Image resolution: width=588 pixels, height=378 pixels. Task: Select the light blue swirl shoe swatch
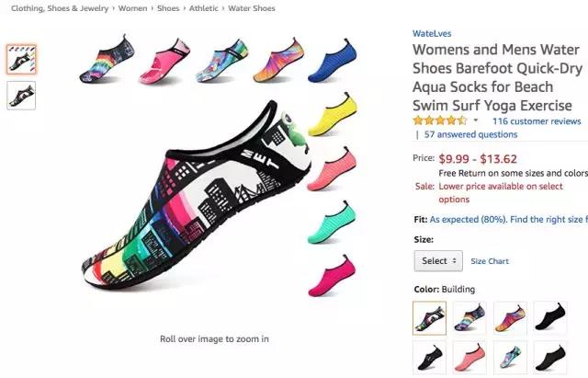point(511,357)
